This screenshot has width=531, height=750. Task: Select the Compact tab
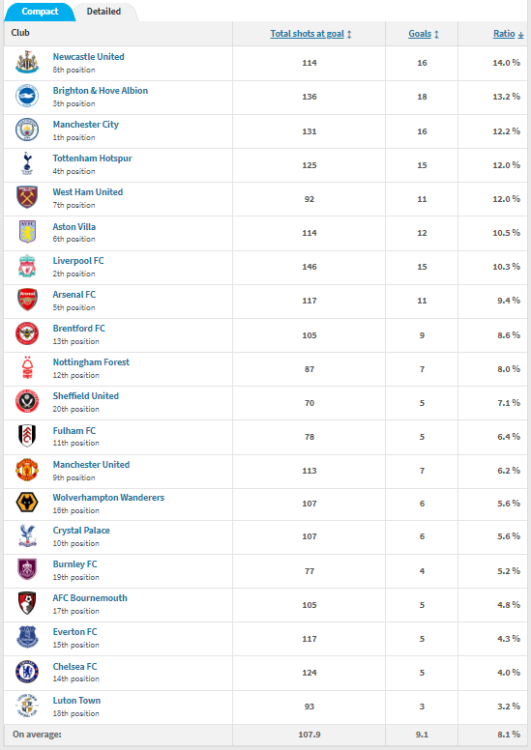coord(40,11)
